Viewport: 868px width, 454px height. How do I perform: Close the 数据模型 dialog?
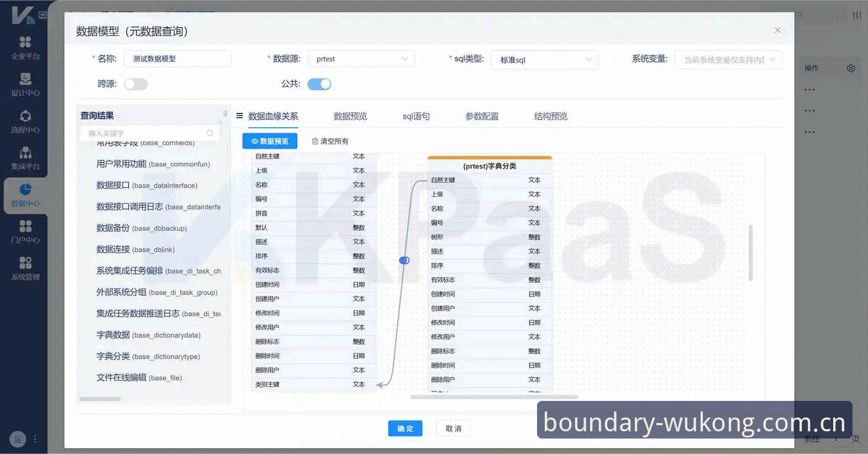point(777,30)
